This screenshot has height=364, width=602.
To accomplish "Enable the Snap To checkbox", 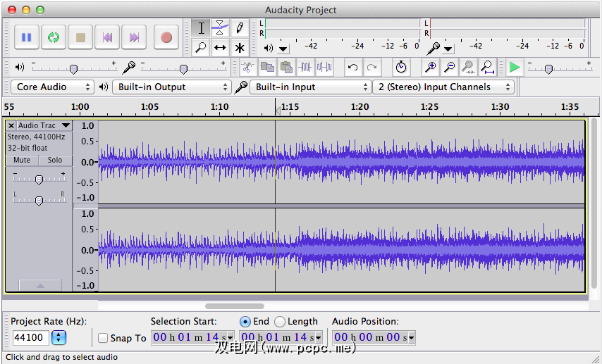I will click(x=103, y=338).
